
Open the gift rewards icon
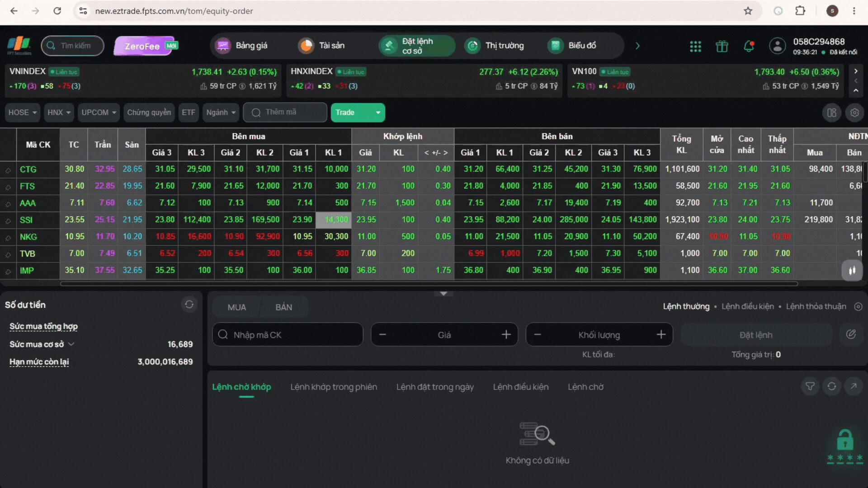(x=722, y=46)
